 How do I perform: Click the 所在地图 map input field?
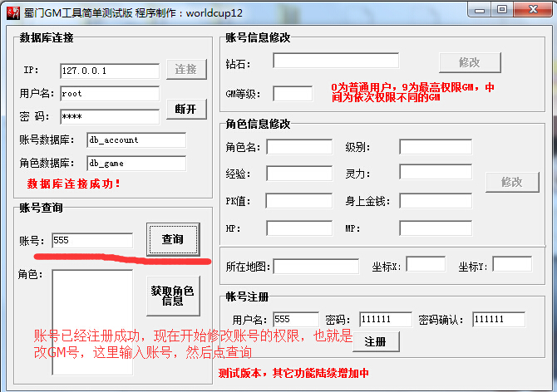tap(316, 267)
